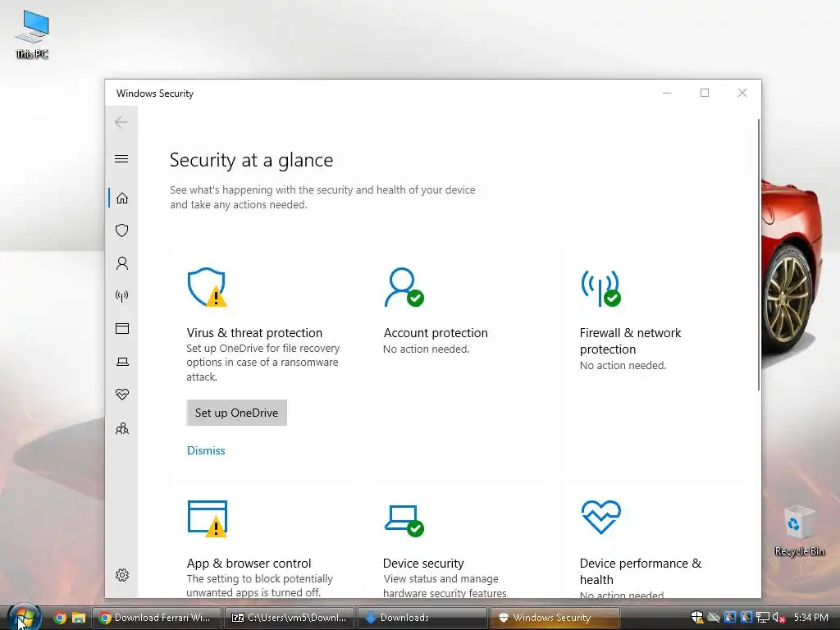
Task: Switch to Download Ferrari Chrome taskbar window
Action: pyautogui.click(x=157, y=618)
